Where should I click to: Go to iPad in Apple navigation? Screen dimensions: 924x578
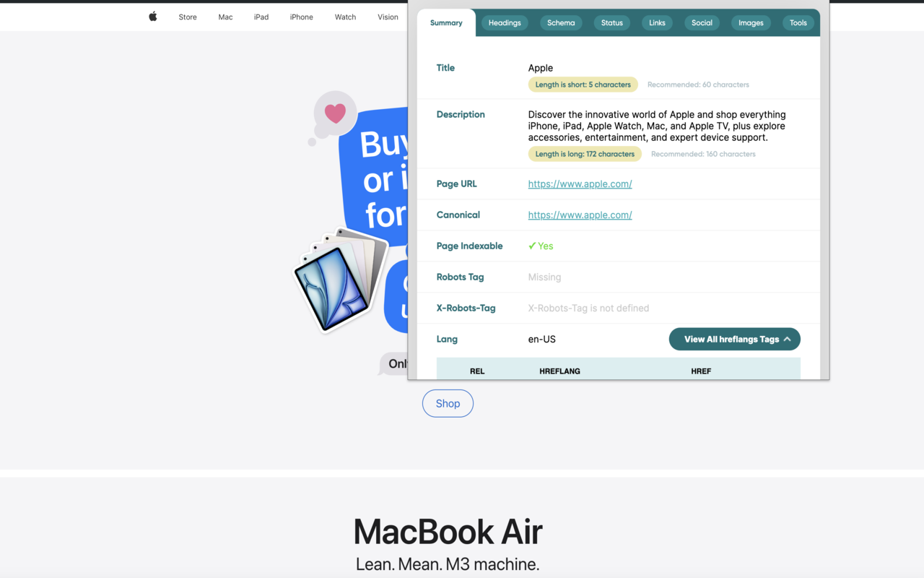pyautogui.click(x=261, y=17)
